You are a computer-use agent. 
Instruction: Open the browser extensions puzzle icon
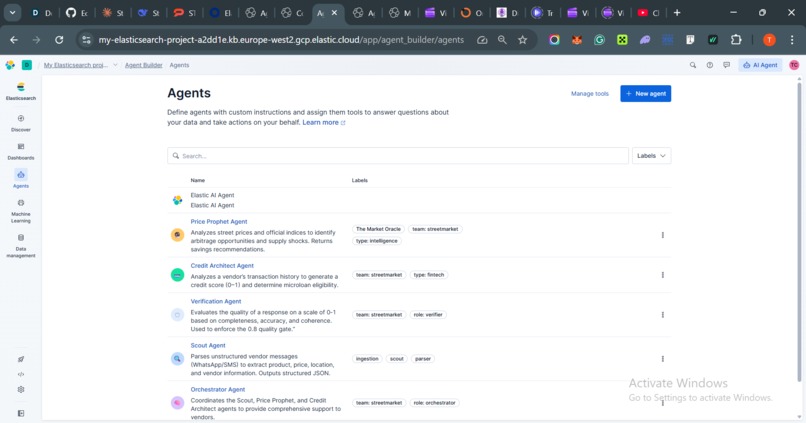coord(736,40)
